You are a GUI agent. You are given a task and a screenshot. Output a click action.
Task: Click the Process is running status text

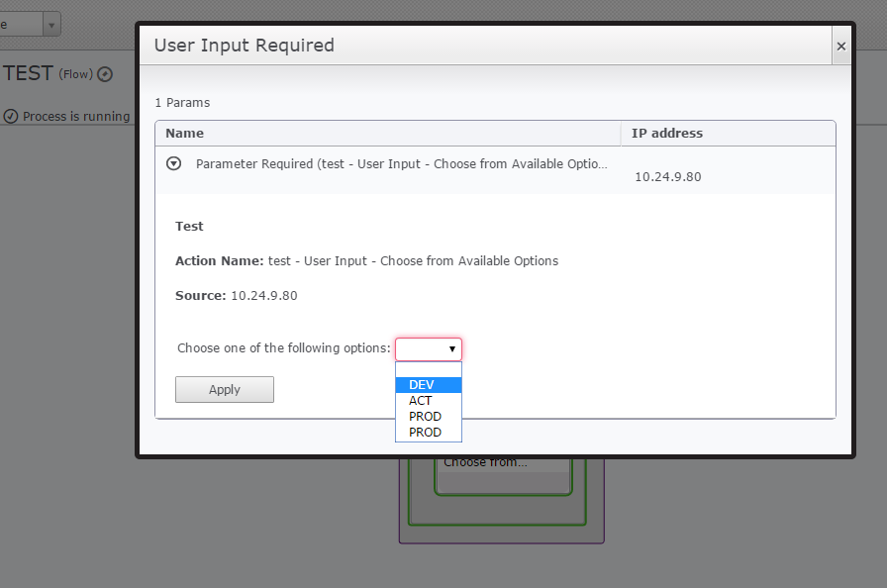tap(76, 117)
